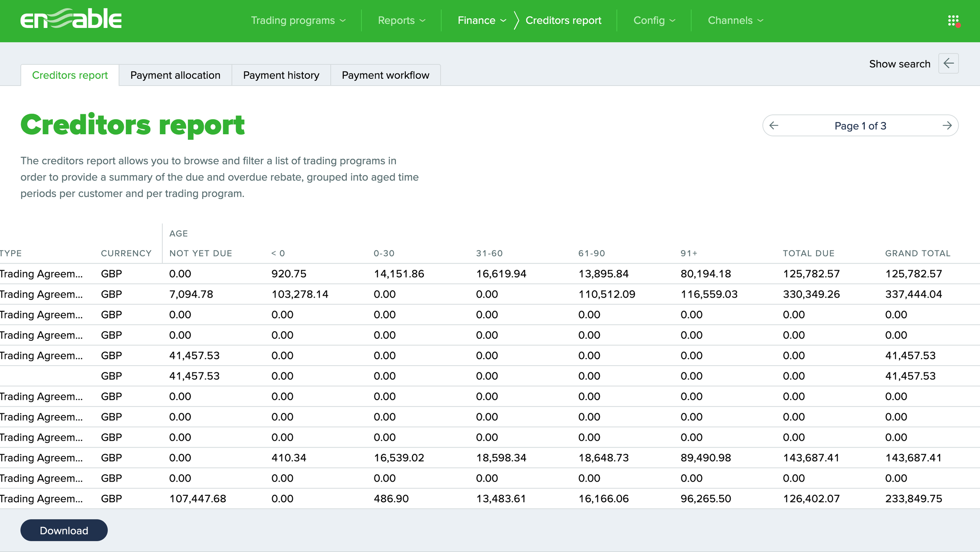Click the CURRENCY column header
This screenshot has height=552, width=980.
click(x=126, y=253)
